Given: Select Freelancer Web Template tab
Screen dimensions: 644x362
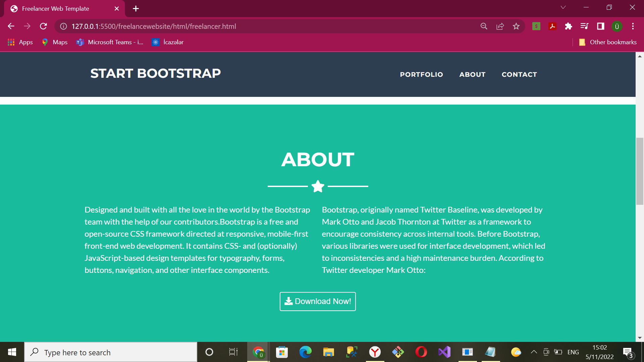Looking at the screenshot, I should 64,9.
